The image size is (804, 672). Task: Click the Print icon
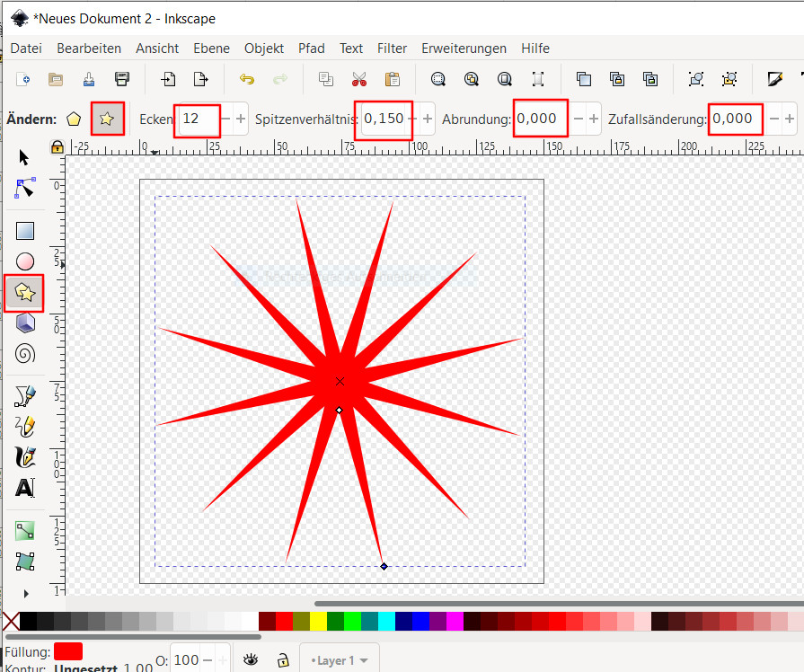[122, 79]
